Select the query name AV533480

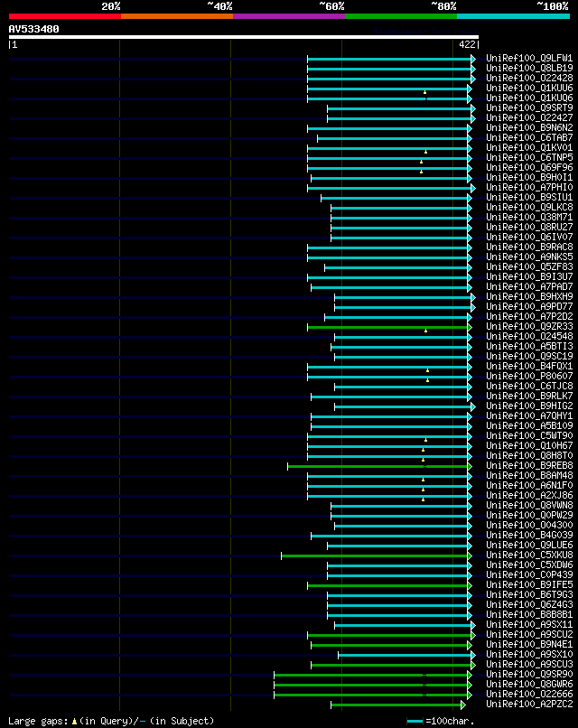click(34, 29)
